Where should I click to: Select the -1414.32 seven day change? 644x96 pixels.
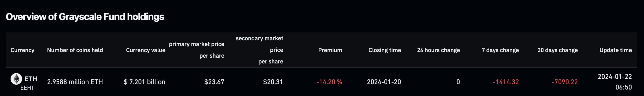506,82
